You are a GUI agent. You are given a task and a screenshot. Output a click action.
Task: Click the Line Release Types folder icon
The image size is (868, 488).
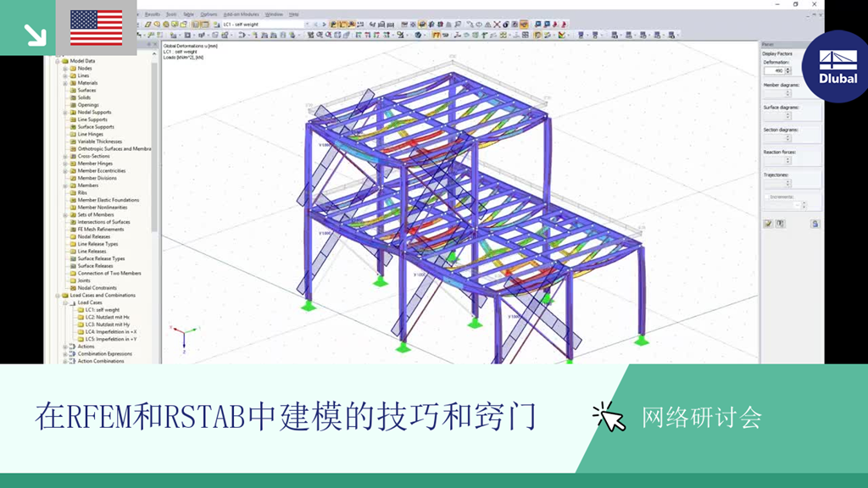point(73,243)
